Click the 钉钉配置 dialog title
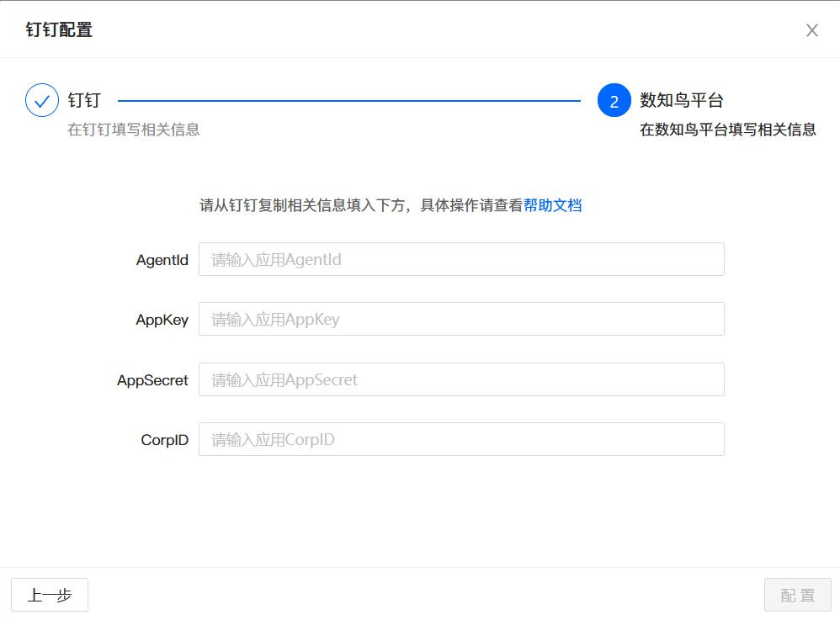 pyautogui.click(x=59, y=30)
